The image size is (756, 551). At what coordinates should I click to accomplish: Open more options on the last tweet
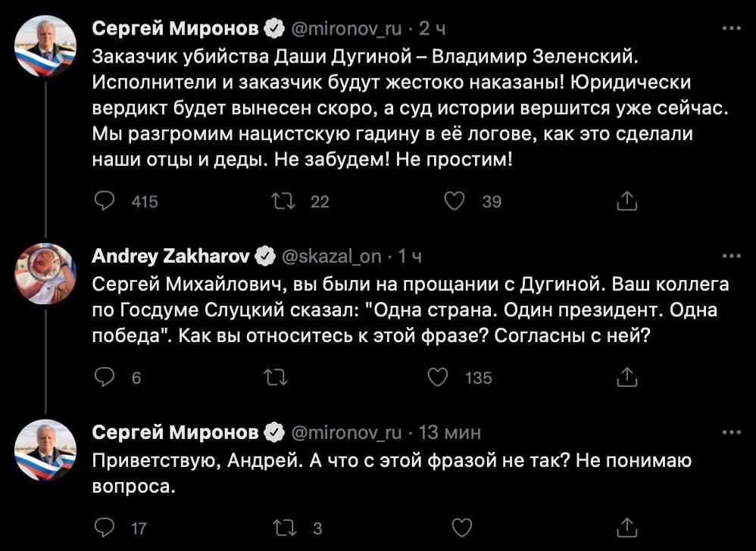tap(731, 432)
